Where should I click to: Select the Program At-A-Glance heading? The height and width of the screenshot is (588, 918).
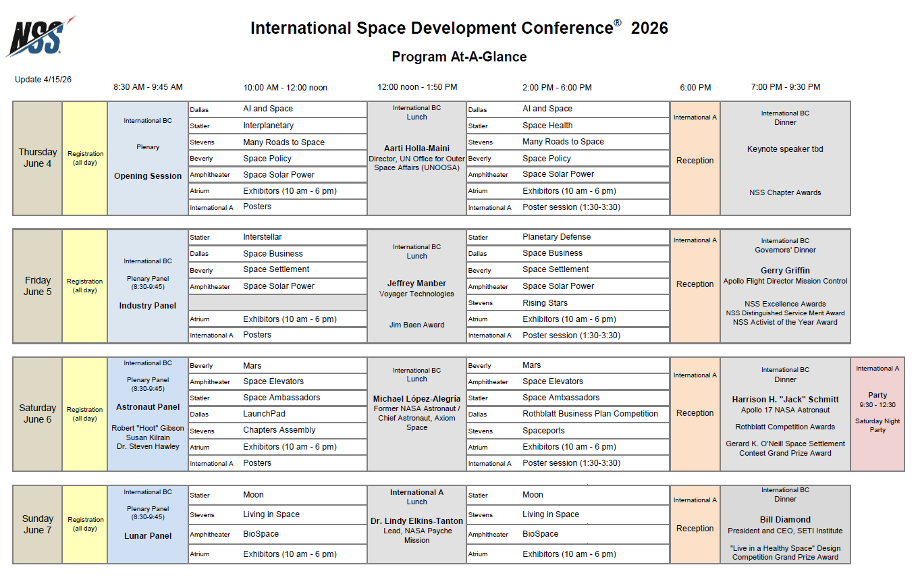click(459, 57)
